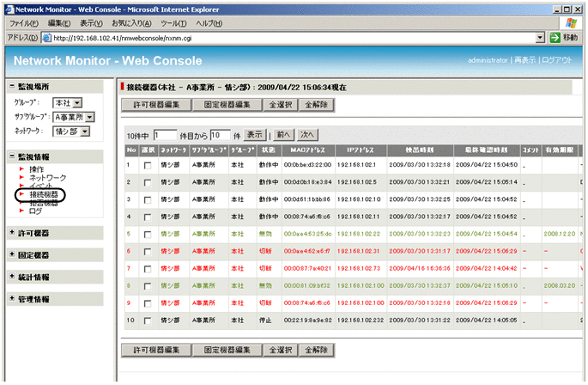Open the グループ dropdown showing 本社
Image resolution: width=588 pixels, height=385 pixels.
pyautogui.click(x=67, y=103)
